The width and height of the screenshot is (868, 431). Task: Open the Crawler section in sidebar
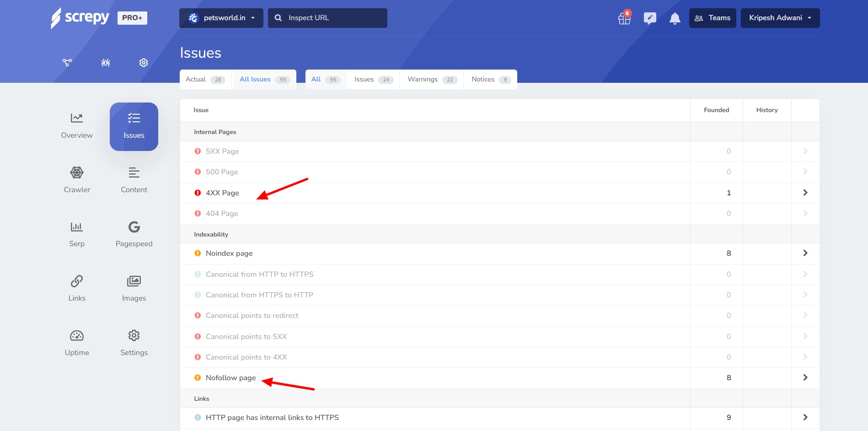point(77,180)
